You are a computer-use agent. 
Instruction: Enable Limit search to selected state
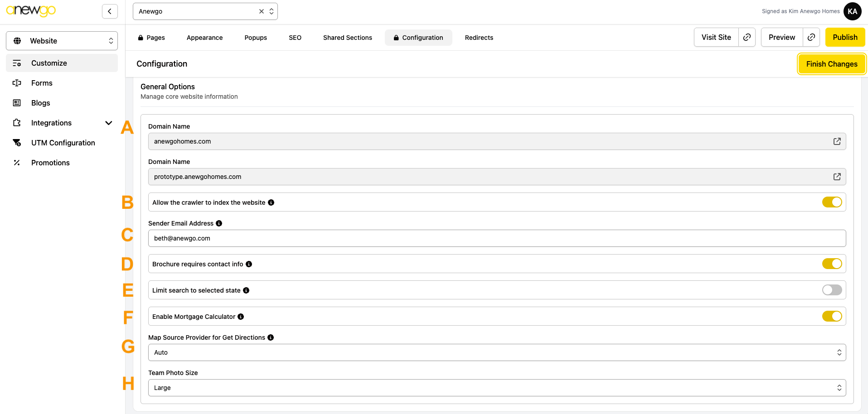(x=832, y=290)
